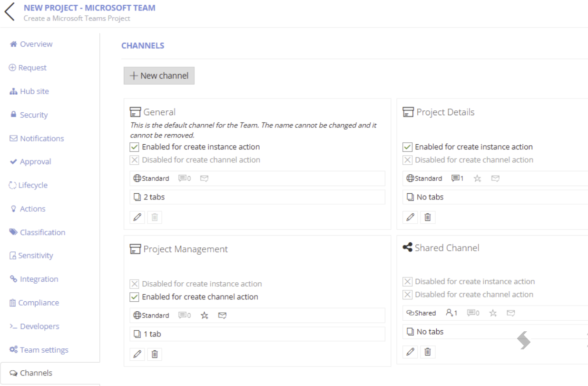Click envelope icon in Shared Channel row
The image size is (588, 386).
tap(511, 313)
